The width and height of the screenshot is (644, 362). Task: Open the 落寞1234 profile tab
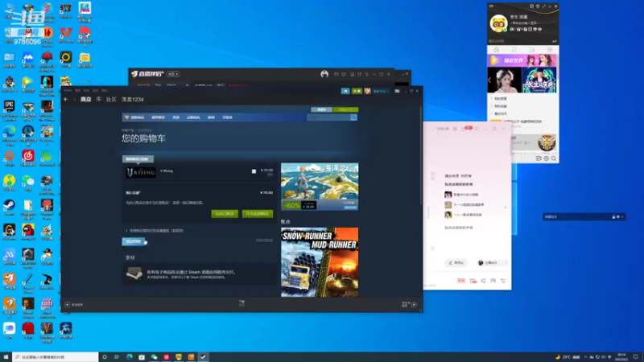(133, 99)
